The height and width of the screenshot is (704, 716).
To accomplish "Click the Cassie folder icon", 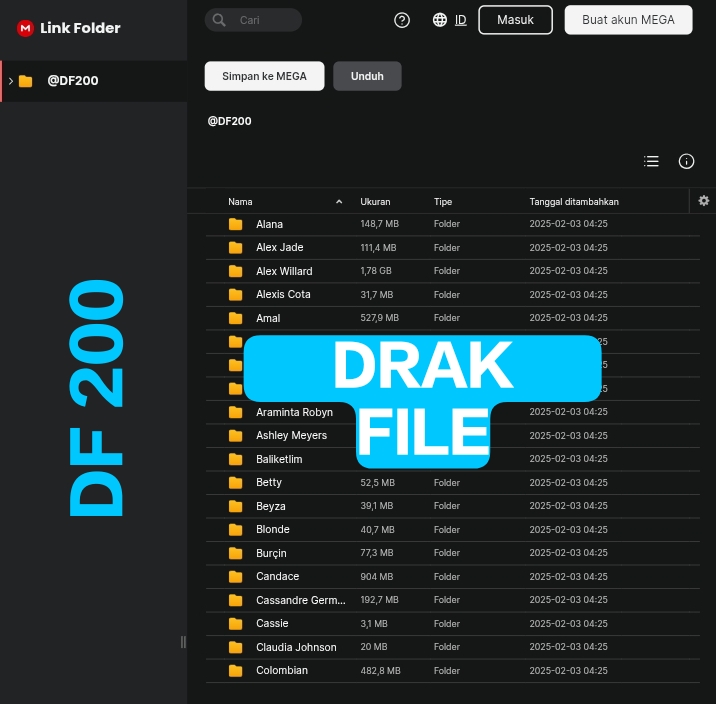I will pos(236,624).
